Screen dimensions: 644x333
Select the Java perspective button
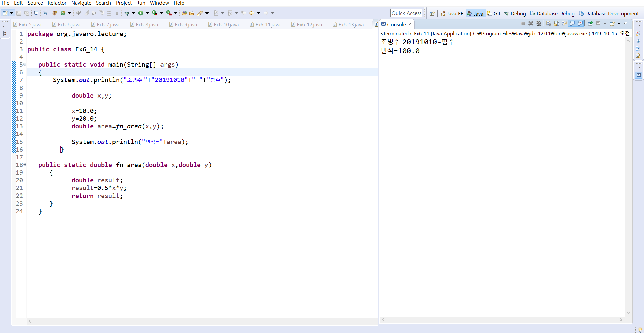(x=475, y=13)
